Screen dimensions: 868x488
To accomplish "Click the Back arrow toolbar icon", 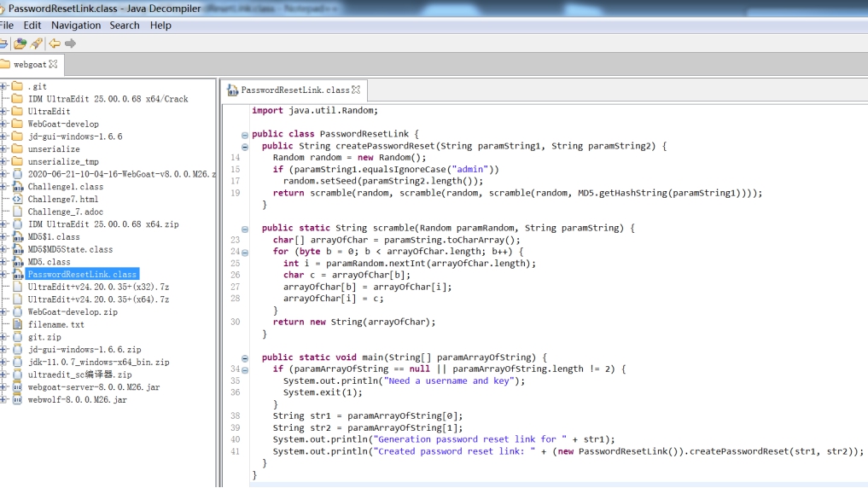I will [x=55, y=44].
